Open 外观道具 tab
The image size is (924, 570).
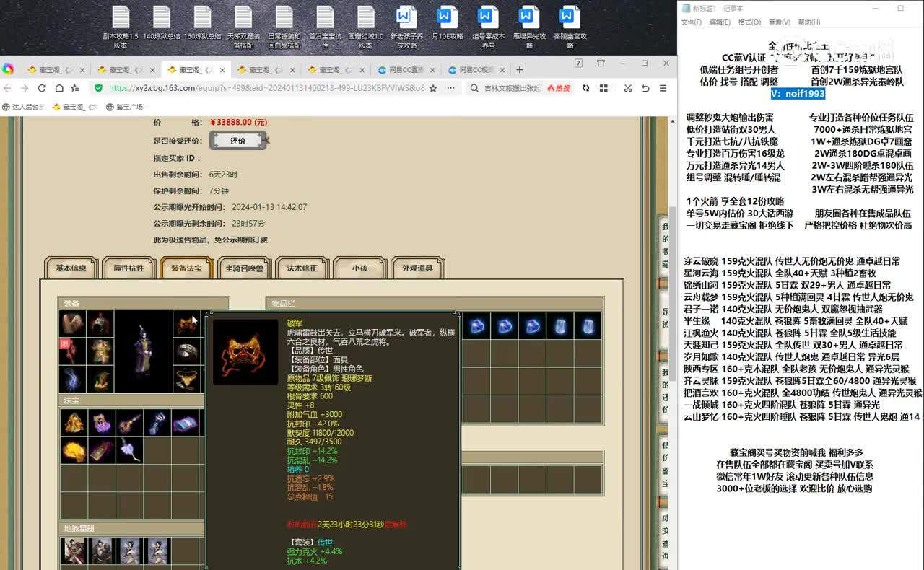(417, 268)
